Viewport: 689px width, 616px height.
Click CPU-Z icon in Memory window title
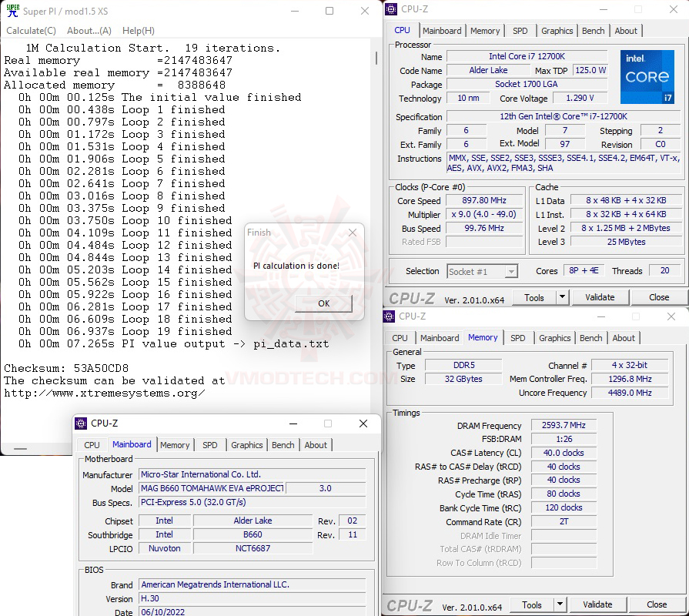click(x=389, y=316)
